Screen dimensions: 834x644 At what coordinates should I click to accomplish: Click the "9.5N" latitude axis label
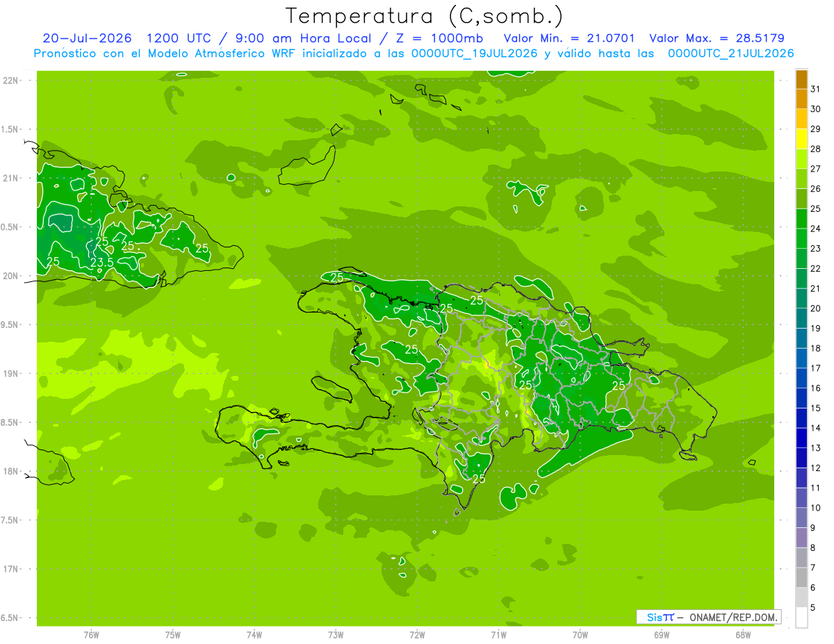(x=10, y=324)
